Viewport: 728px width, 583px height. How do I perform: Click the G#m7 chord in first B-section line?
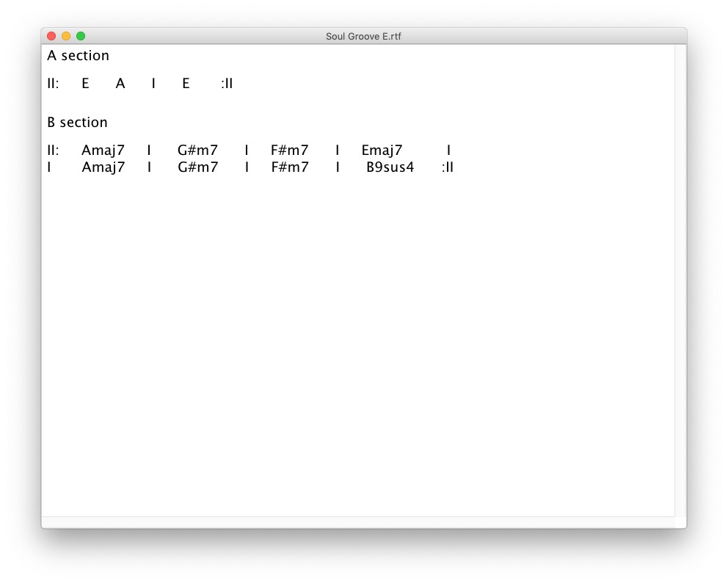197,151
